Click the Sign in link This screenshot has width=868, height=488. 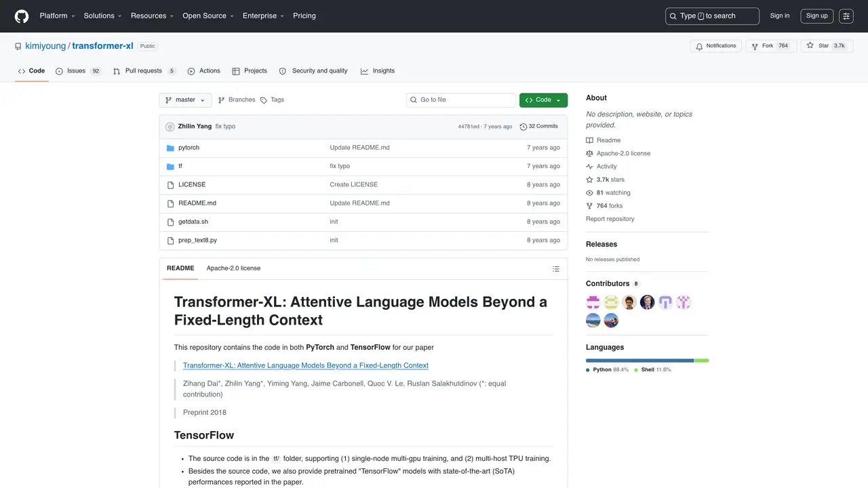click(780, 16)
